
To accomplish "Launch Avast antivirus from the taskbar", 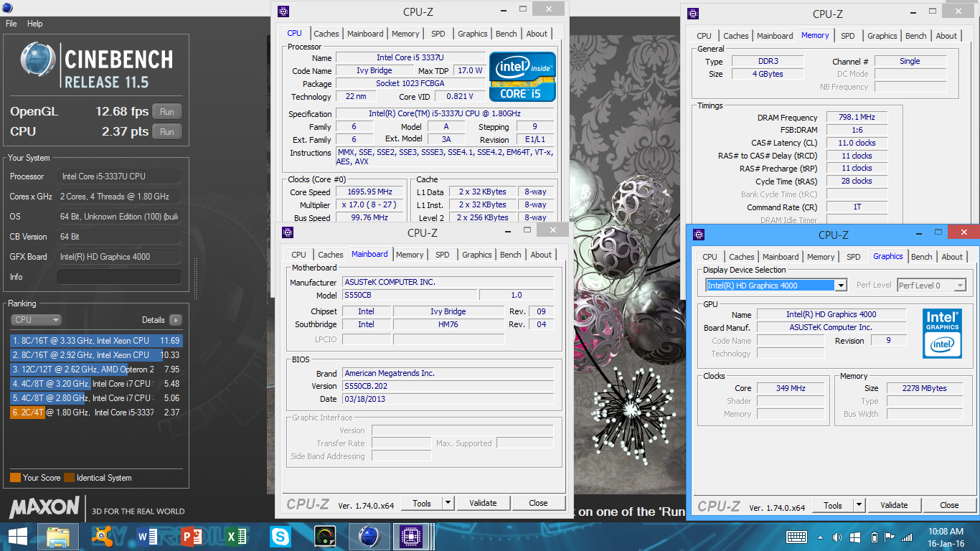I will pyautogui.click(x=102, y=537).
